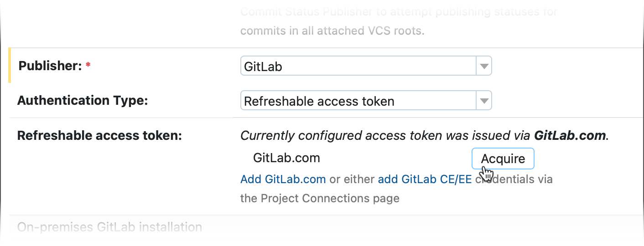Click the Publisher dropdown arrow
Screen dimensions: 644x246
[484, 67]
